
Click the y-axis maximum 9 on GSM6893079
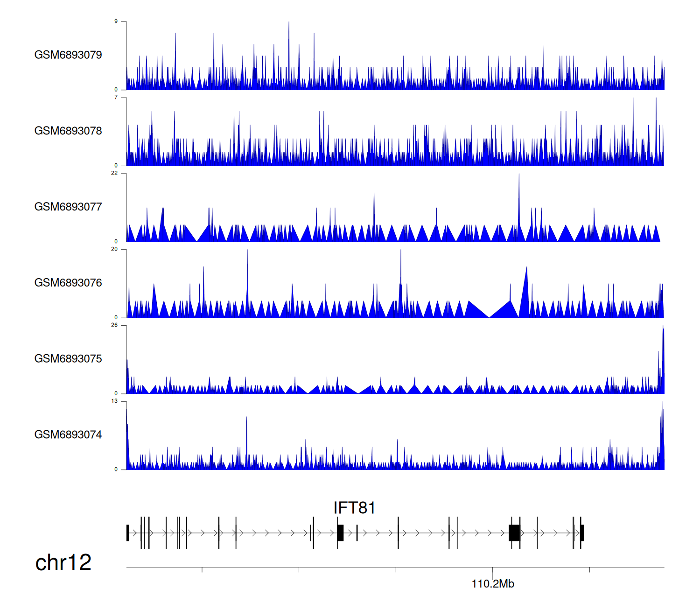(x=116, y=21)
